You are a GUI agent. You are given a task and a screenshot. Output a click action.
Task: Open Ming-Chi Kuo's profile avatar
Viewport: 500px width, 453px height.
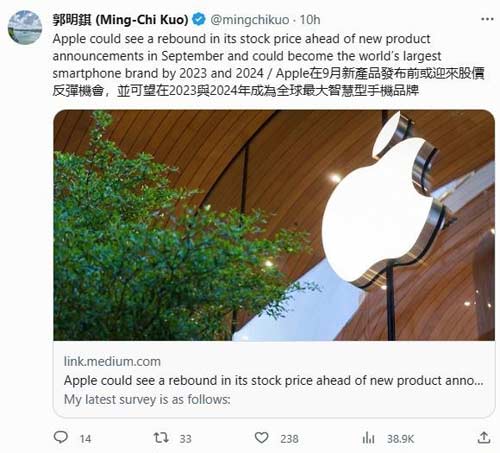click(x=25, y=27)
